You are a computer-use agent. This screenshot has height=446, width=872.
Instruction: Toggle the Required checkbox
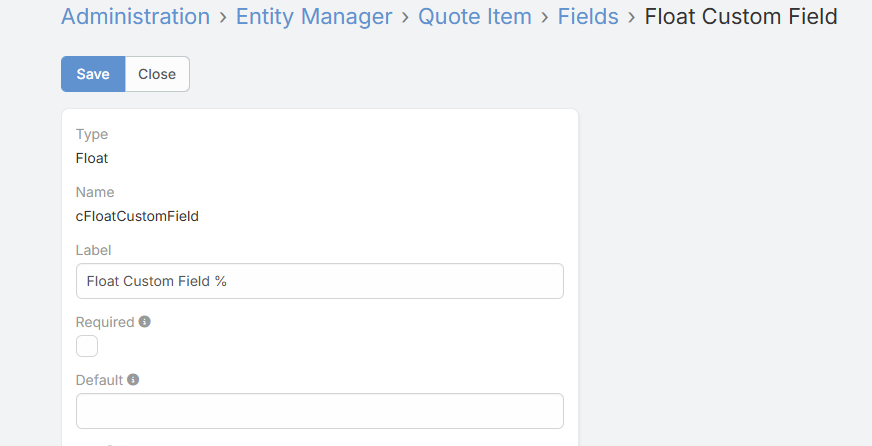point(87,346)
